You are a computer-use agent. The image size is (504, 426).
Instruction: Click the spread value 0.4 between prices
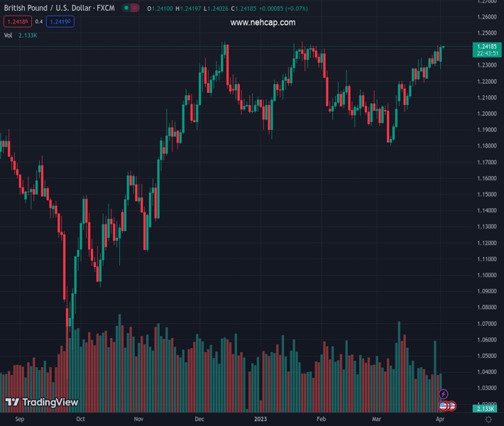click(38, 21)
